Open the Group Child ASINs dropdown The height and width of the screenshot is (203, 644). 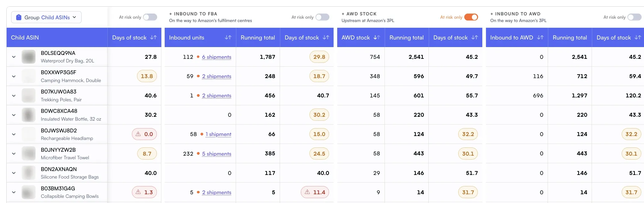click(46, 17)
